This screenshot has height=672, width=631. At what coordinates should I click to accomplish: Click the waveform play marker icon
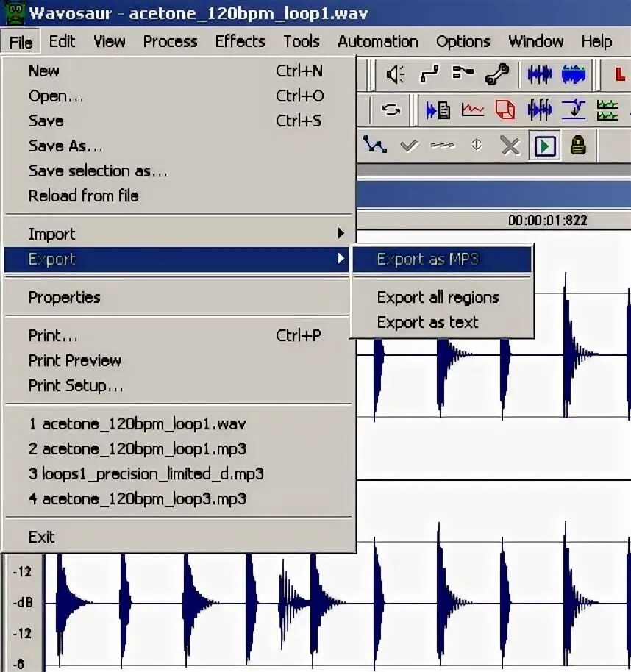(539, 110)
